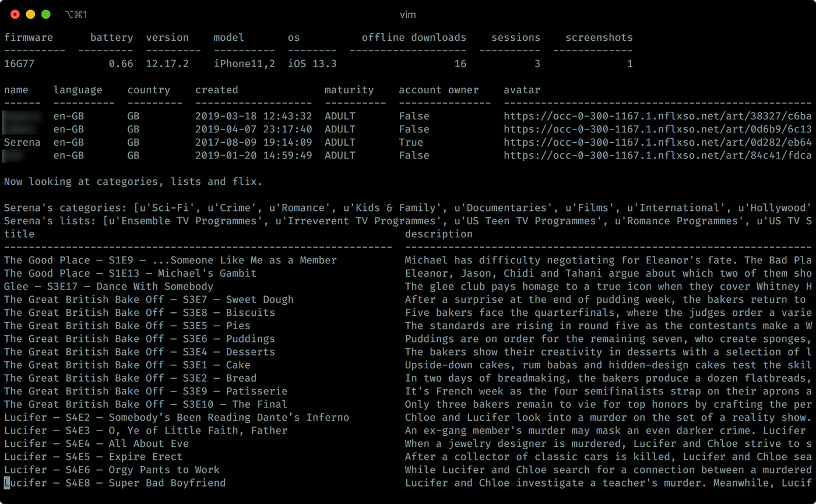This screenshot has height=504, width=816.
Task: Click the green maximize window button
Action: [45, 15]
